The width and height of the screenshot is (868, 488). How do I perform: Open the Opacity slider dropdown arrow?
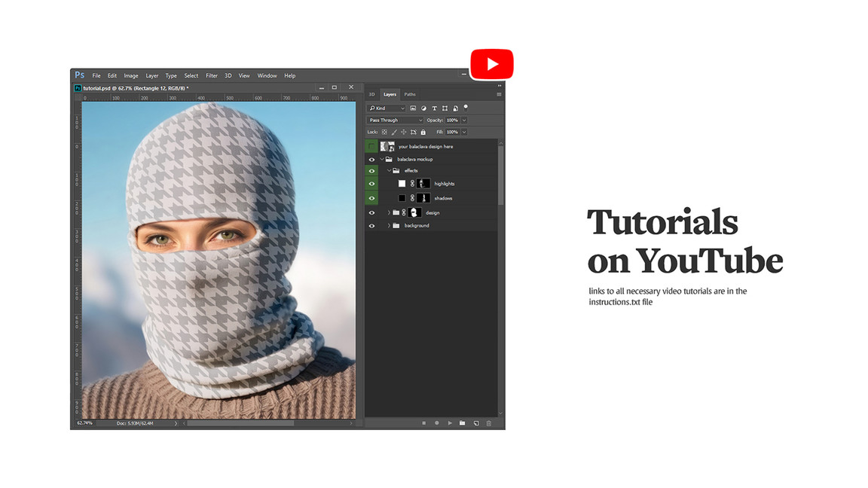[x=464, y=120]
